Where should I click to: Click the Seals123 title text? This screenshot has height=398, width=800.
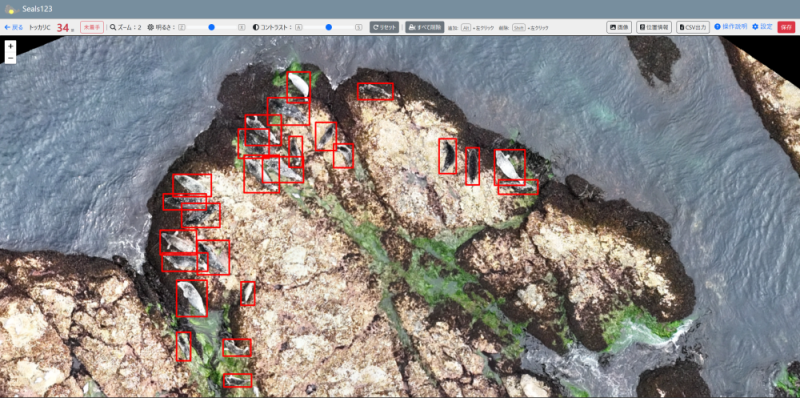[x=37, y=9]
